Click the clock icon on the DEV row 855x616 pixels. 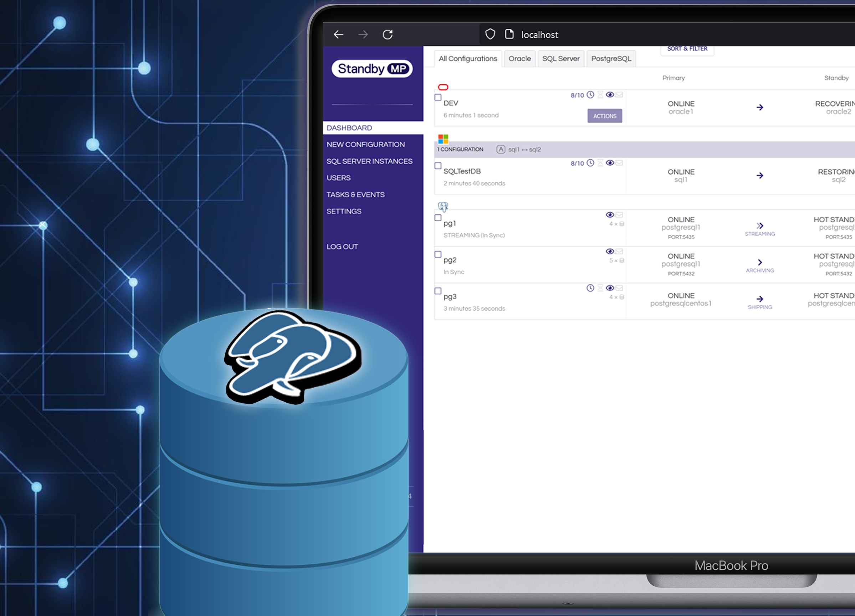[590, 94]
